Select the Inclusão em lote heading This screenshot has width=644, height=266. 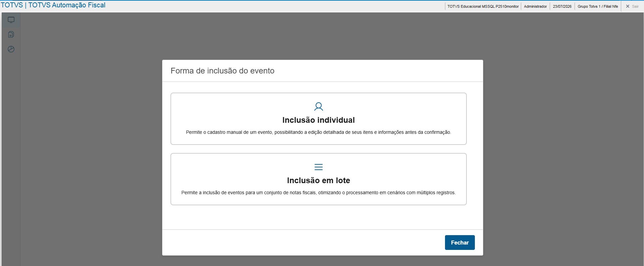coord(318,180)
